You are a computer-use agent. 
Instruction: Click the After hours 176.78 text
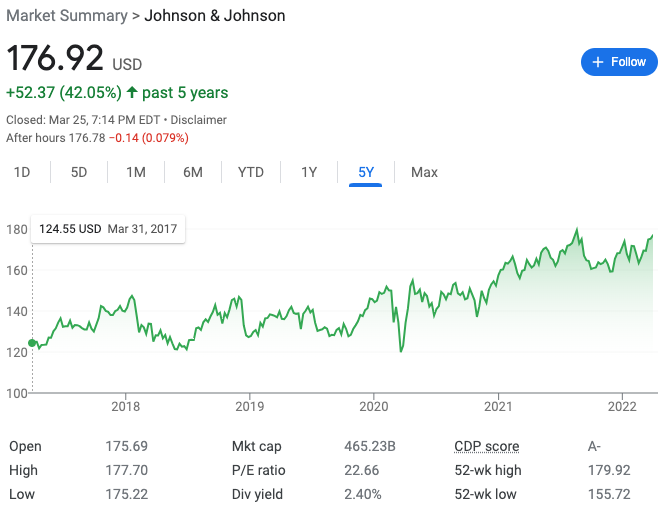tap(56, 138)
